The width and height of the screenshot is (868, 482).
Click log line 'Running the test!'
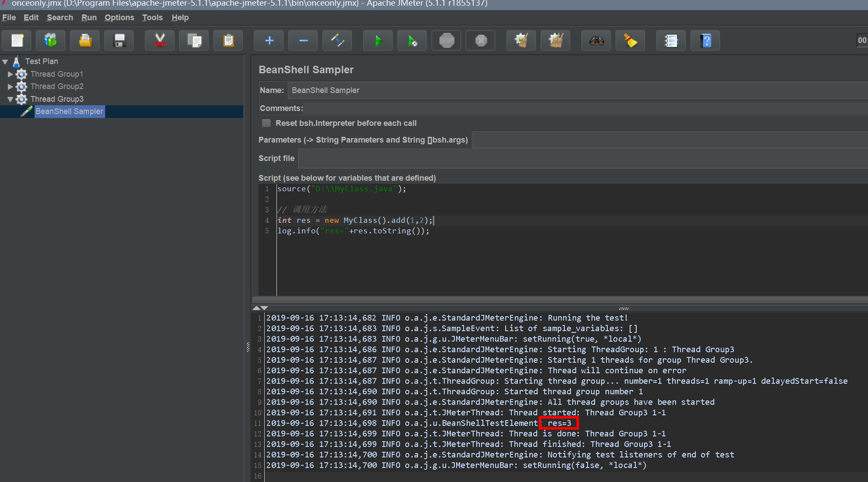[447, 318]
